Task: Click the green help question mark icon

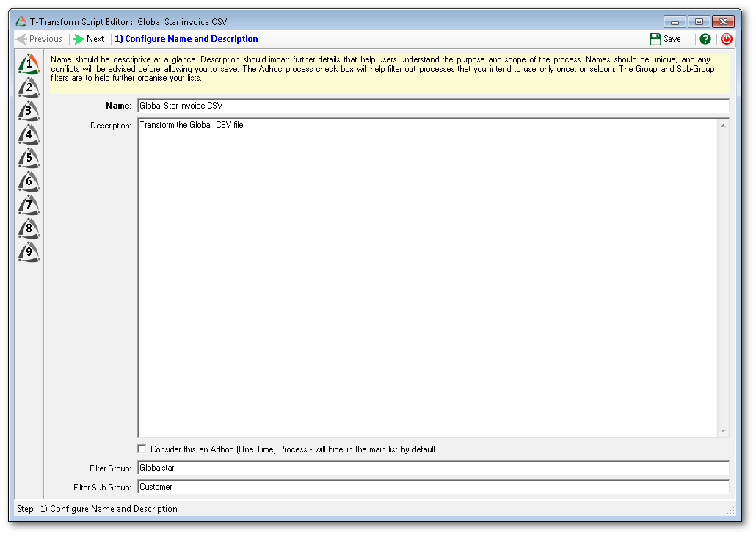Action: click(705, 39)
